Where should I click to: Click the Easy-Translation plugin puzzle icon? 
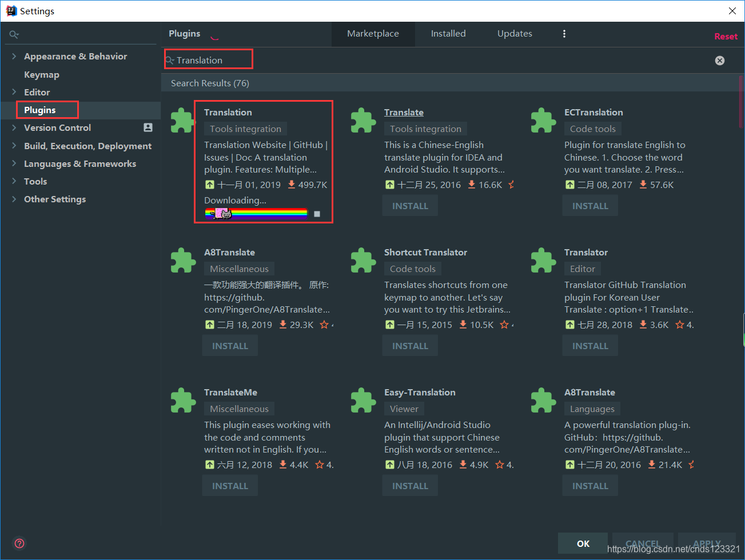pyautogui.click(x=363, y=401)
